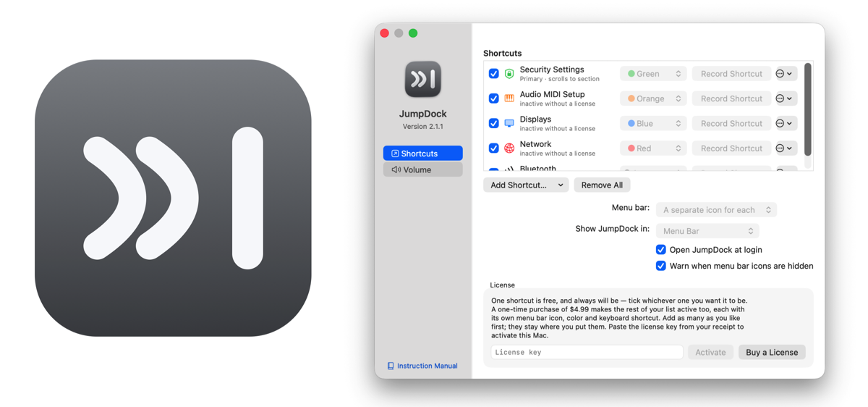The height and width of the screenshot is (407, 868).
Task: Open the more options menu for Security Settings
Action: tap(786, 74)
